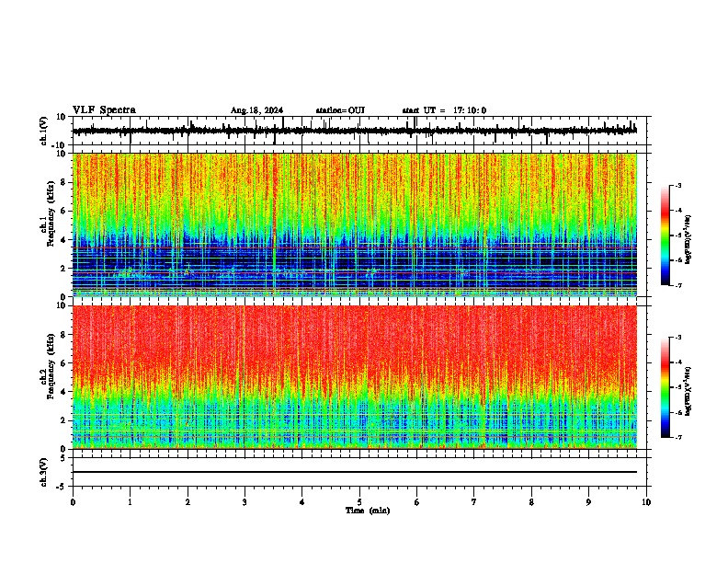Click the ch.2 spectrogram color bar
The image size is (728, 563).
click(x=665, y=387)
